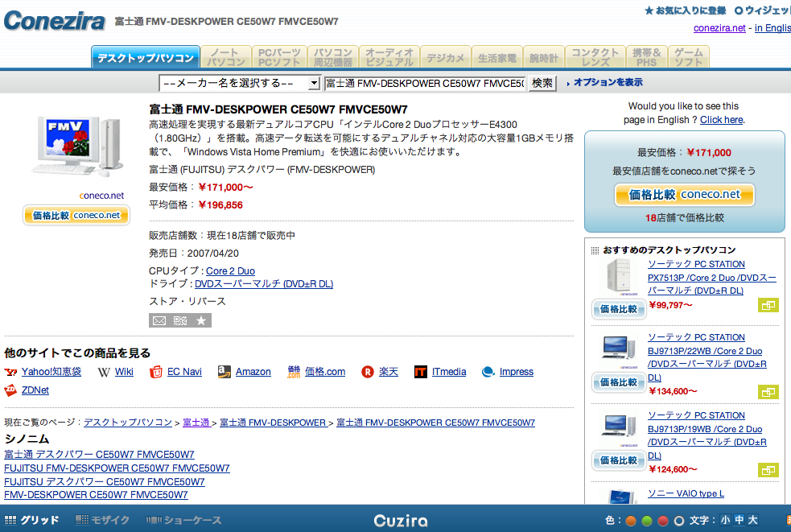Click the Core 2 Duo link
Screen dimensions: 791x532
(x=230, y=271)
